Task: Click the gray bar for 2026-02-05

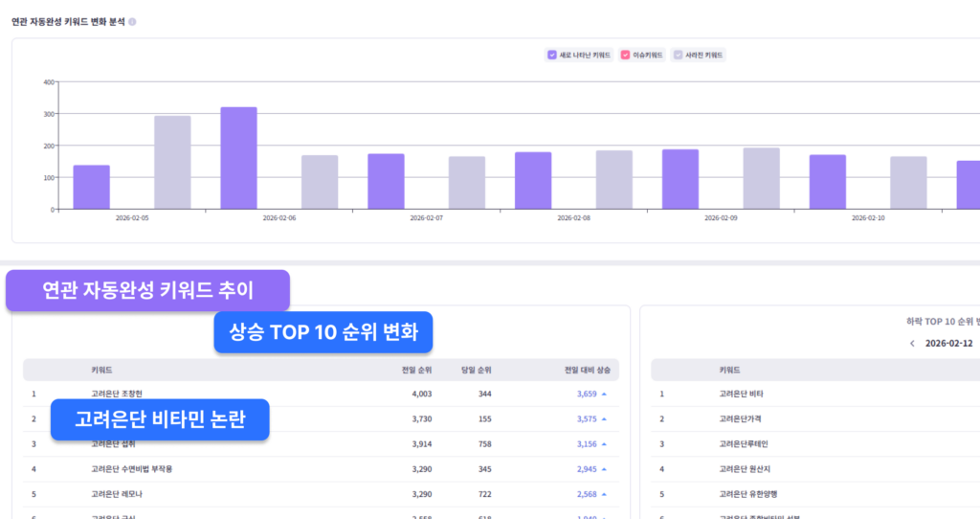Action: (172, 163)
